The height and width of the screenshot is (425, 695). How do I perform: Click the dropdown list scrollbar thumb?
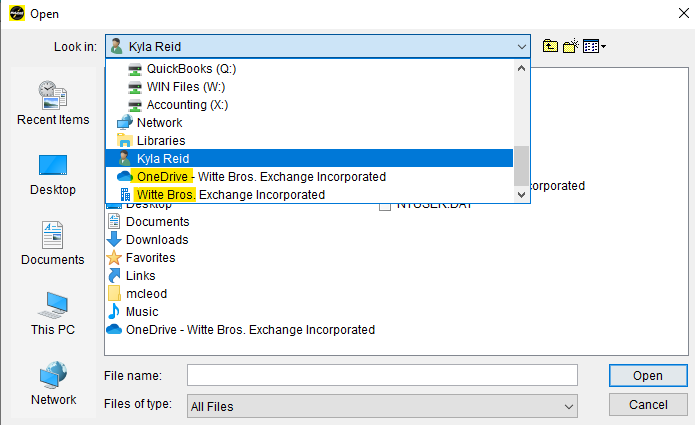(x=521, y=166)
